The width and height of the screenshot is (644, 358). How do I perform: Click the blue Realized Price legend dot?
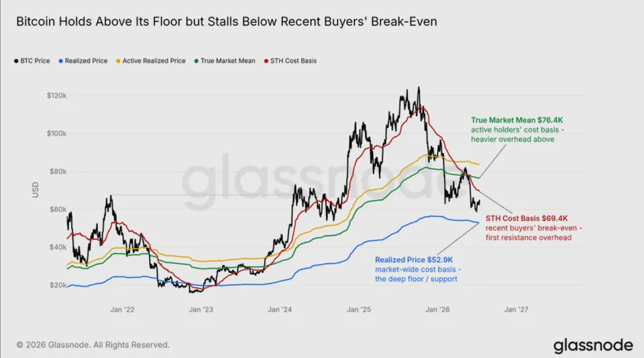coord(61,61)
